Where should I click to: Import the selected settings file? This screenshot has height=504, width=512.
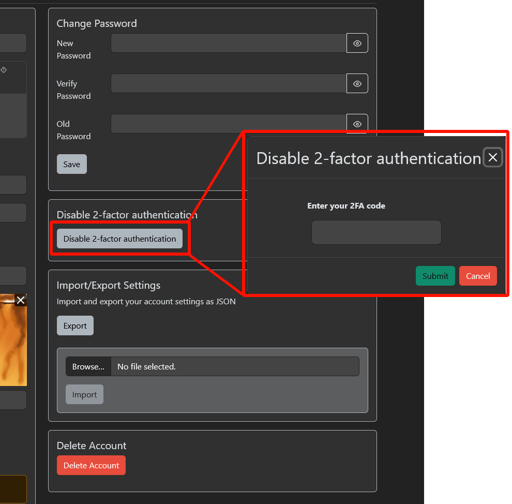pos(84,395)
